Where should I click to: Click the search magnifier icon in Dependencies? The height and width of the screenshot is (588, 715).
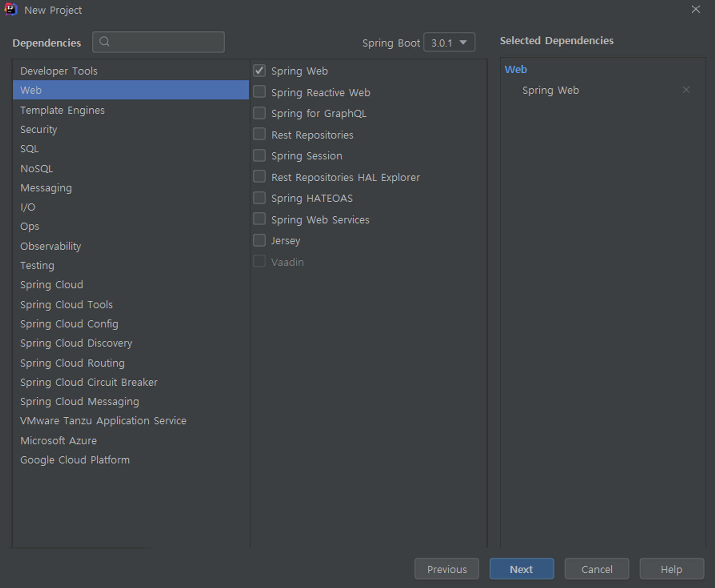tap(104, 42)
